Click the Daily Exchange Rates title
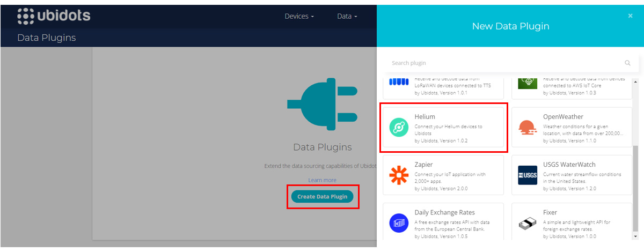644x252 pixels. pyautogui.click(x=445, y=212)
